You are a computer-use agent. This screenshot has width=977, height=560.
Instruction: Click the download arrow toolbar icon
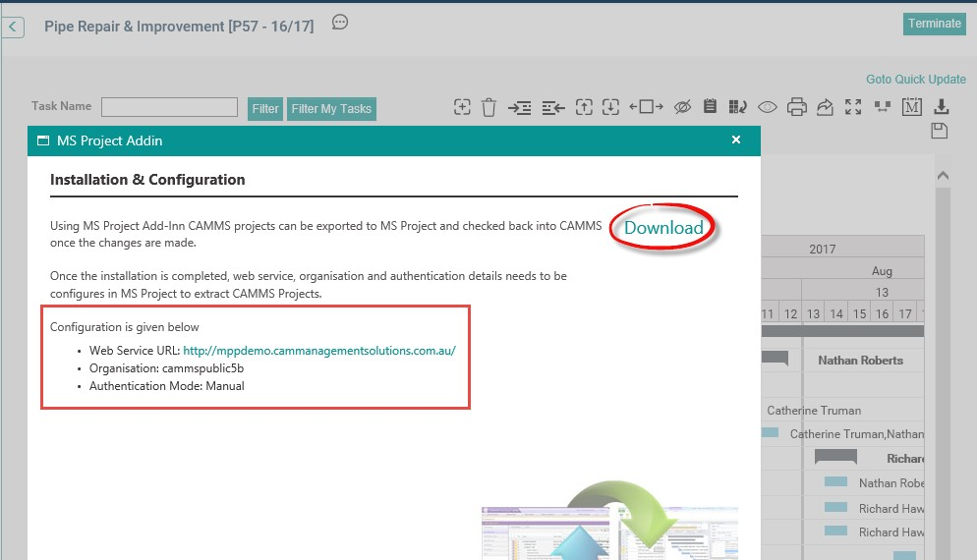coord(942,106)
